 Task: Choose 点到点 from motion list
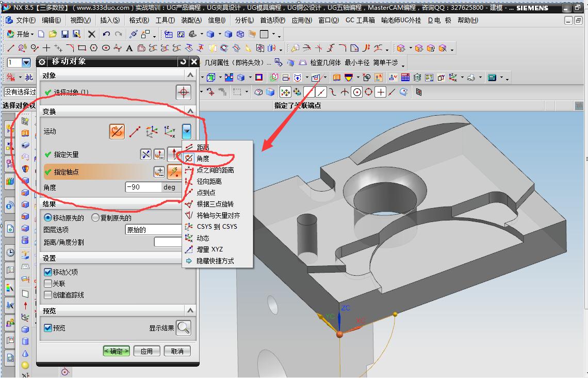(206, 193)
